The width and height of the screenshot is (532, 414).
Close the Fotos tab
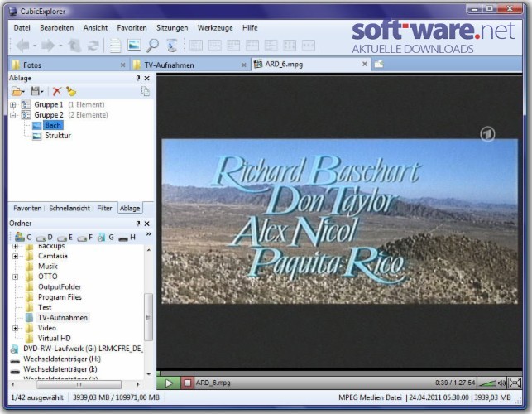click(122, 65)
